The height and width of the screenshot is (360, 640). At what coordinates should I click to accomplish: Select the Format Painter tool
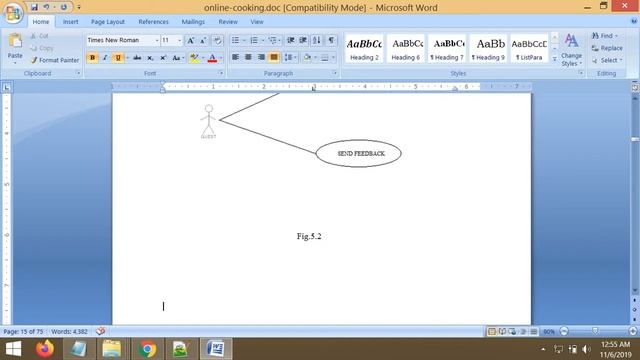[x=55, y=60]
